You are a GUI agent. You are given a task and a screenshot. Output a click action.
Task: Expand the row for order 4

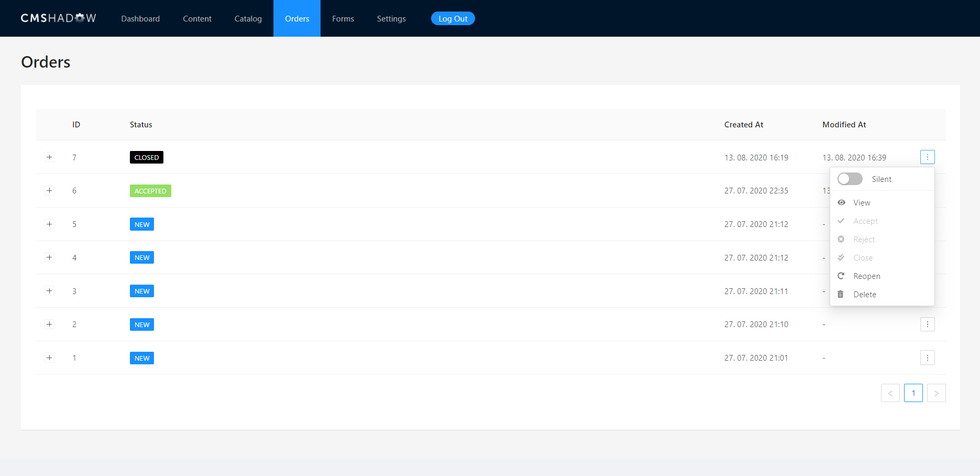[49, 257]
